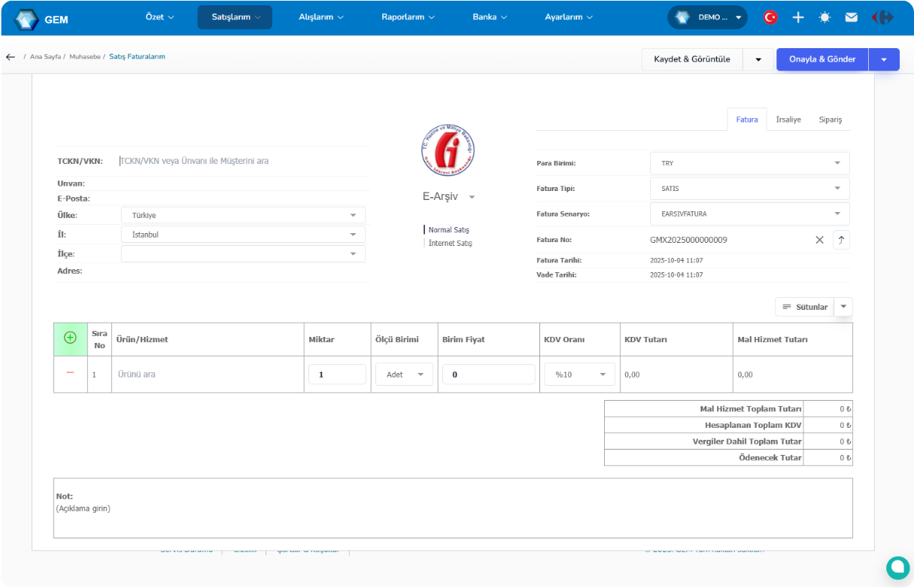Go back with the left arrow icon
The width and height of the screenshot is (914, 588).
tap(11, 57)
